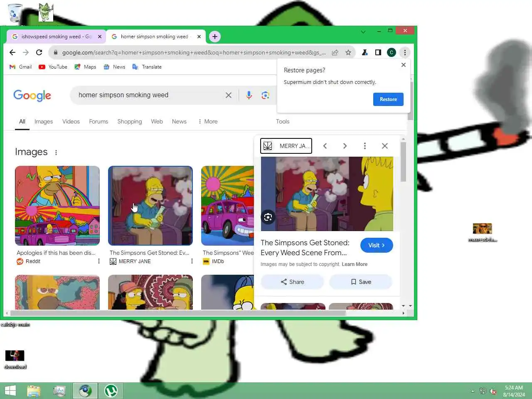Click the Share button in preview
The height and width of the screenshot is (399, 532).
(x=292, y=282)
